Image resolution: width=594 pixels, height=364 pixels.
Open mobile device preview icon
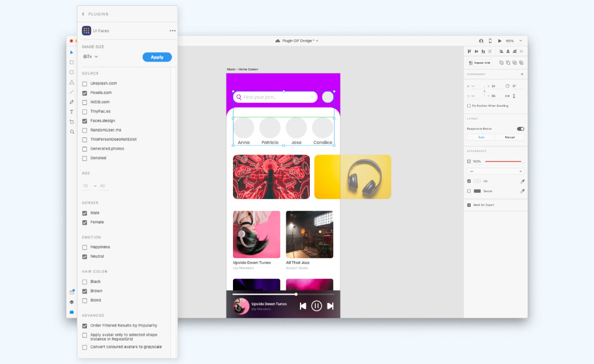pyautogui.click(x=490, y=41)
